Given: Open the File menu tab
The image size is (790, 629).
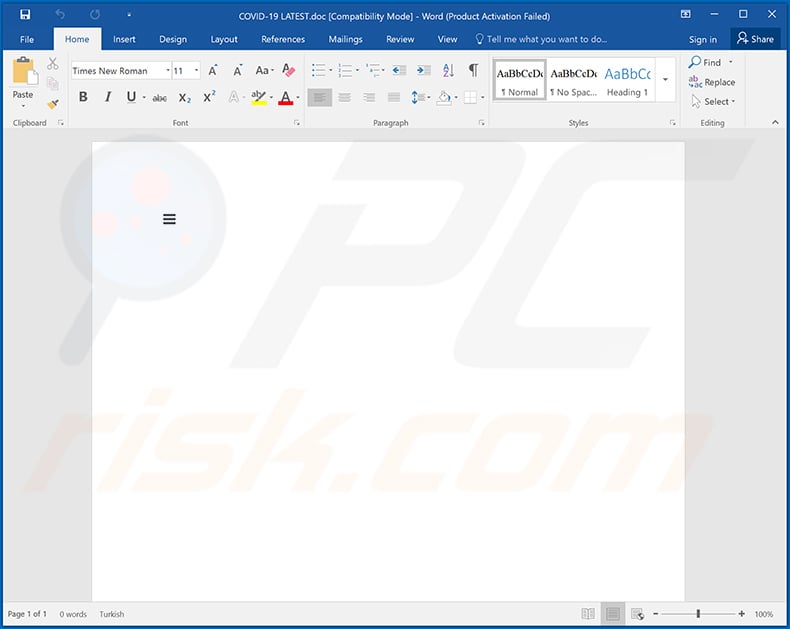Looking at the screenshot, I should (x=27, y=39).
